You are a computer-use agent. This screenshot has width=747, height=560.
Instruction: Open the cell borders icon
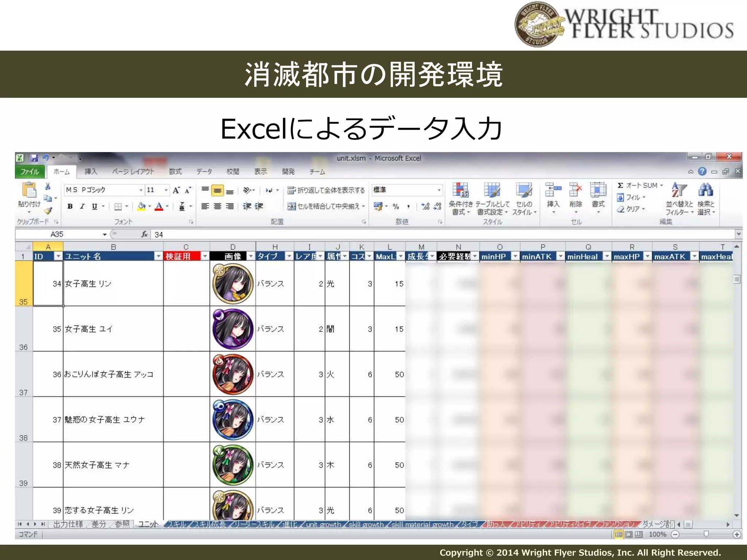118,207
